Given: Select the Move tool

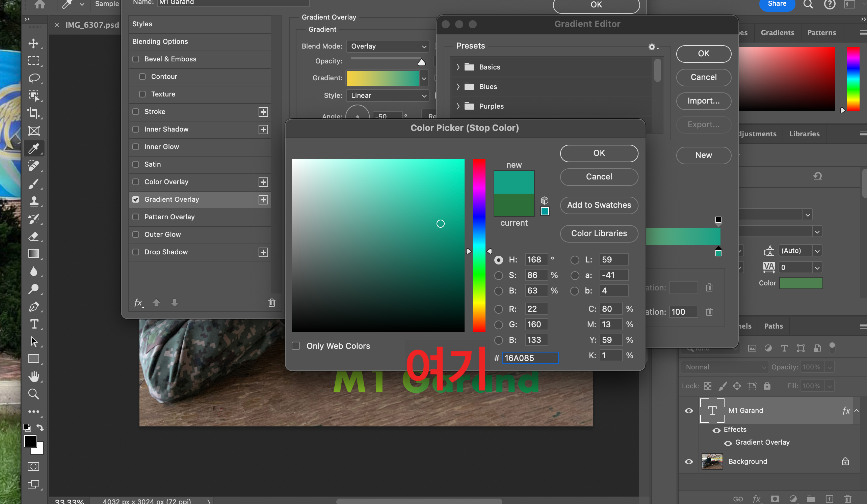Looking at the screenshot, I should point(33,43).
